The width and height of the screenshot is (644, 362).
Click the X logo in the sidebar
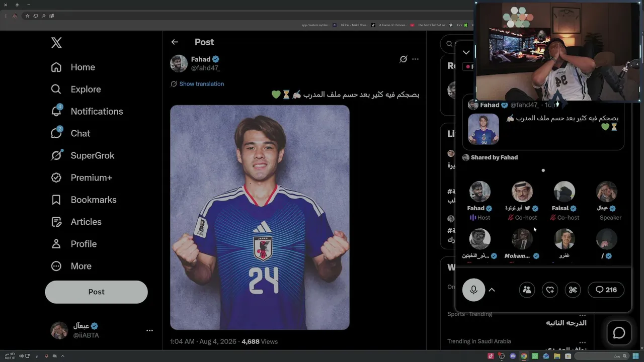(x=56, y=43)
